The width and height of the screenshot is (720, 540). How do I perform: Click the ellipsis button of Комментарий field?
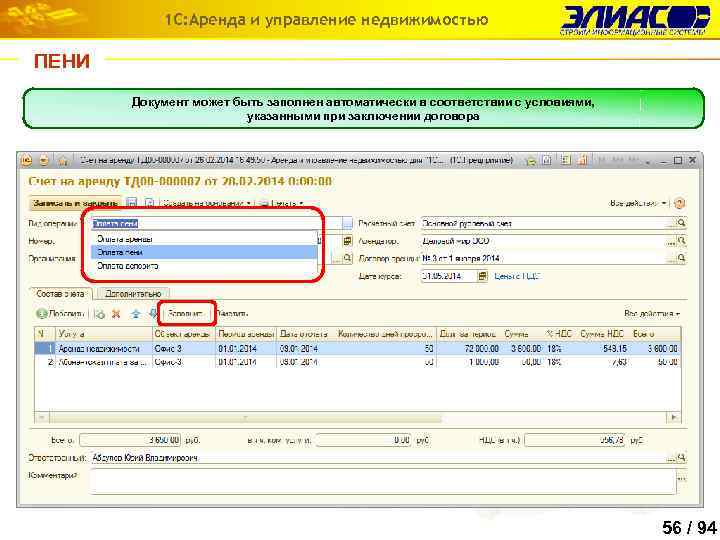pos(681,479)
